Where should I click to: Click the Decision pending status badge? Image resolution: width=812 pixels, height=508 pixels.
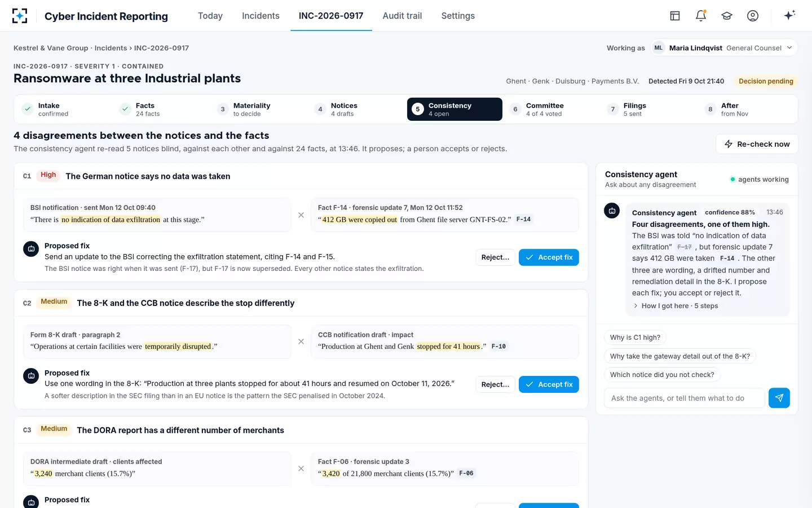(766, 81)
